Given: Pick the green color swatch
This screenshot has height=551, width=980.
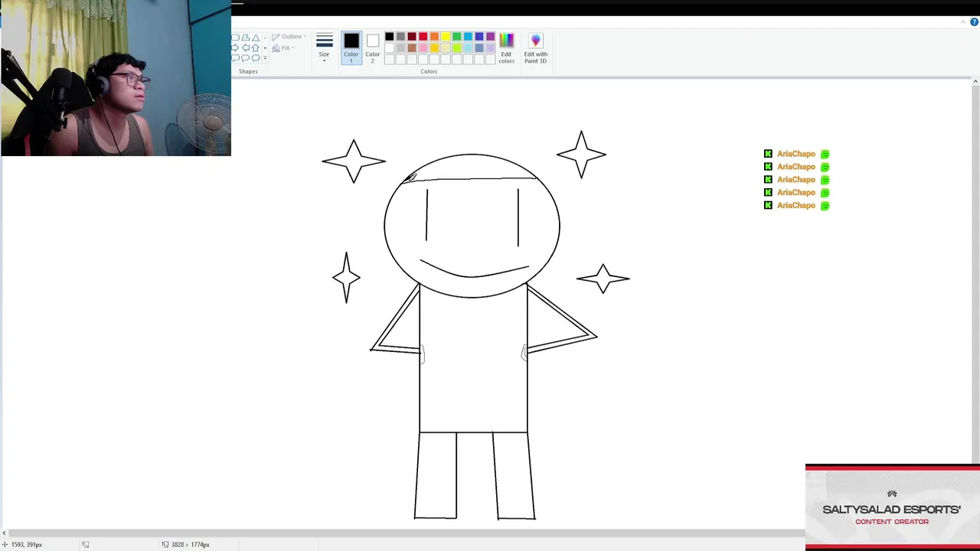Looking at the screenshot, I should coord(457,37).
